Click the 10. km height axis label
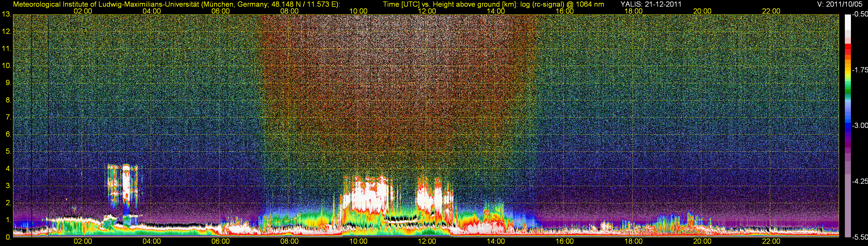 tap(7, 66)
